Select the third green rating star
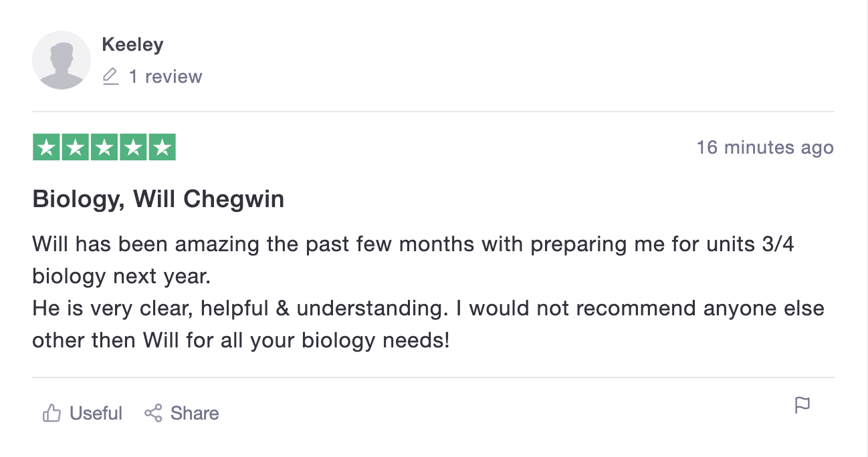The height and width of the screenshot is (457, 868). click(104, 148)
